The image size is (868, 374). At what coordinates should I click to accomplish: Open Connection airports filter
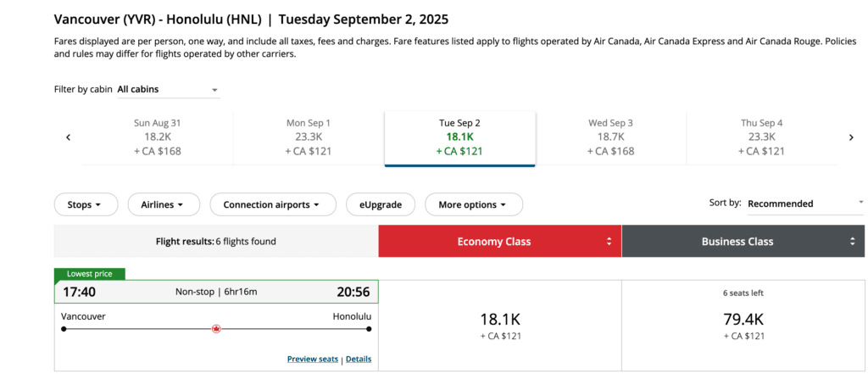pos(271,204)
